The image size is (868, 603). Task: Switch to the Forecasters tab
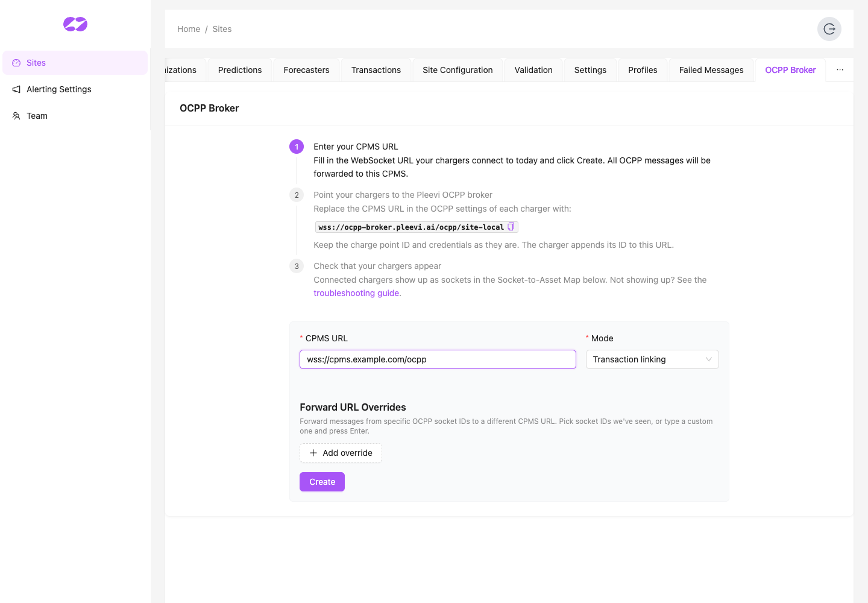(307, 70)
